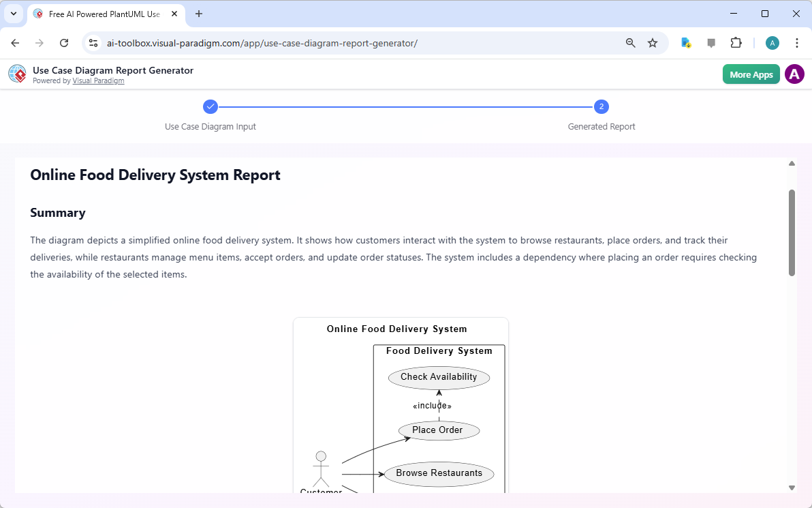The height and width of the screenshot is (508, 812).
Task: Open site information in the address bar
Action: (x=93, y=42)
